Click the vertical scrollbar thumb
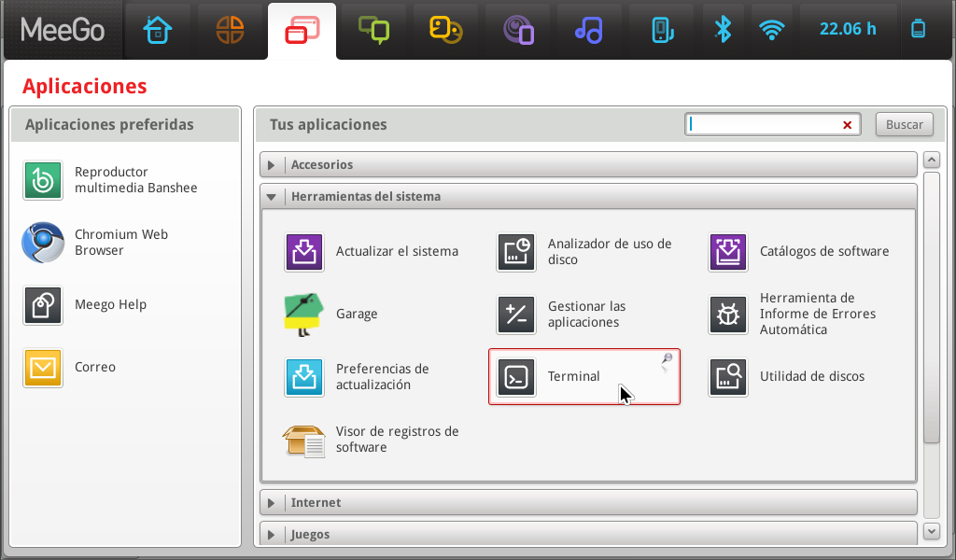 tap(931, 308)
